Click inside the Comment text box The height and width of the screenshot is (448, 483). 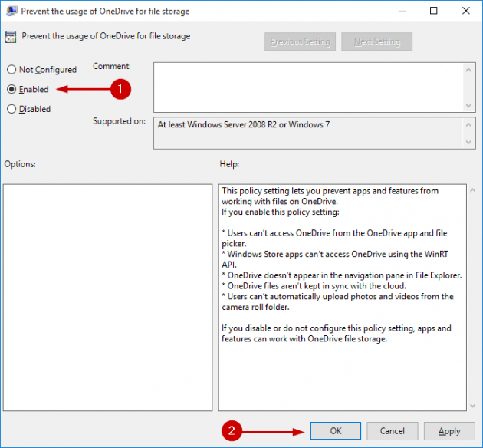point(308,87)
